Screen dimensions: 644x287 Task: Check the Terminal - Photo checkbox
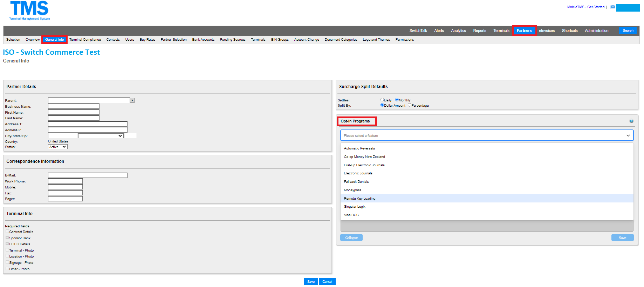tap(7, 250)
